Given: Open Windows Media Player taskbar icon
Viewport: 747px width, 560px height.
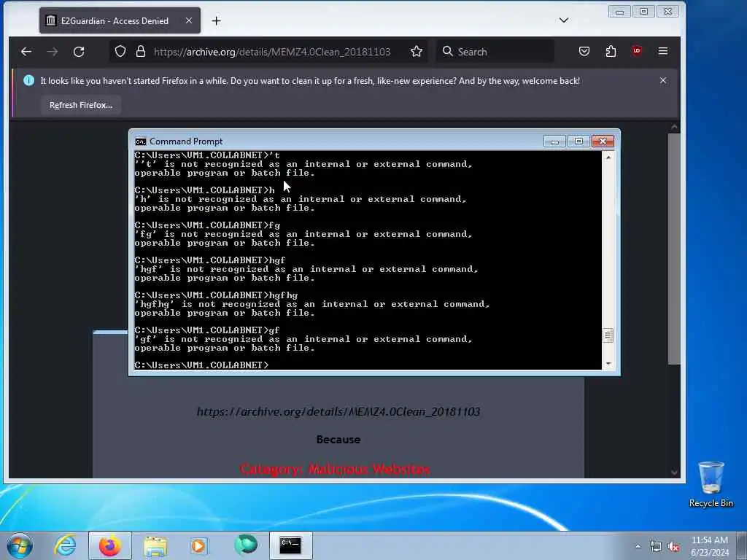Looking at the screenshot, I should tap(199, 545).
